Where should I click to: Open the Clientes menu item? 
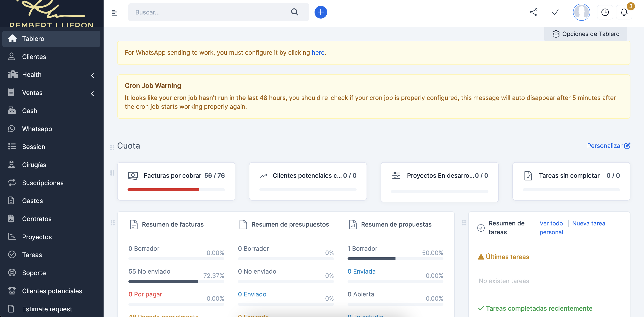51,57
